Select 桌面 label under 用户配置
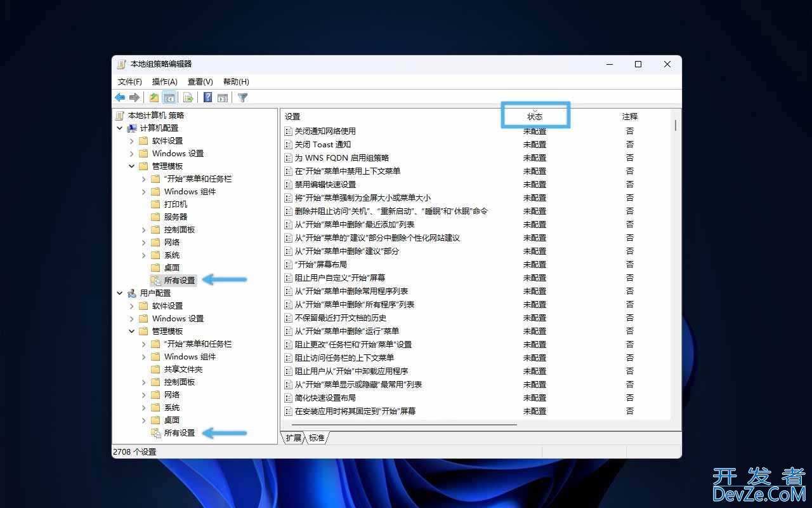This screenshot has height=508, width=812. [172, 420]
